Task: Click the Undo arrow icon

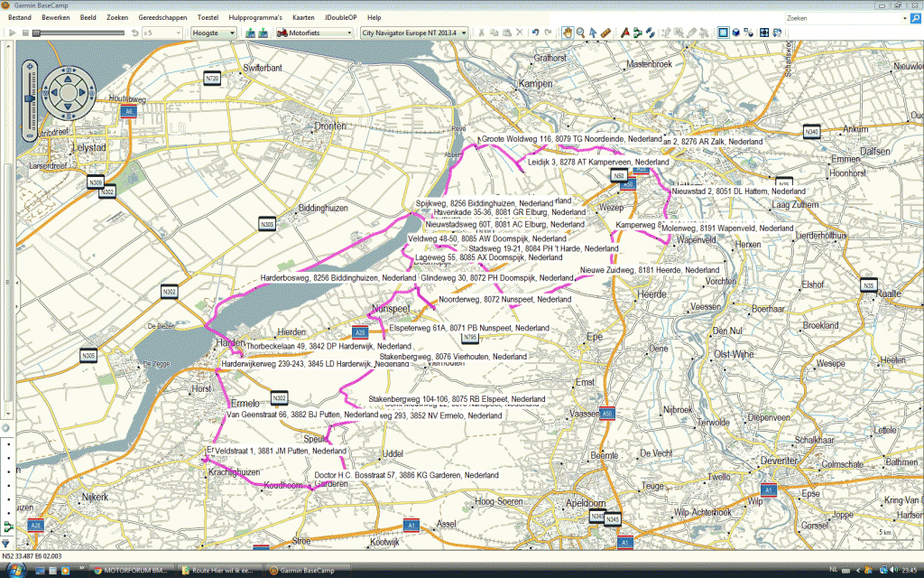Action: pyautogui.click(x=535, y=33)
